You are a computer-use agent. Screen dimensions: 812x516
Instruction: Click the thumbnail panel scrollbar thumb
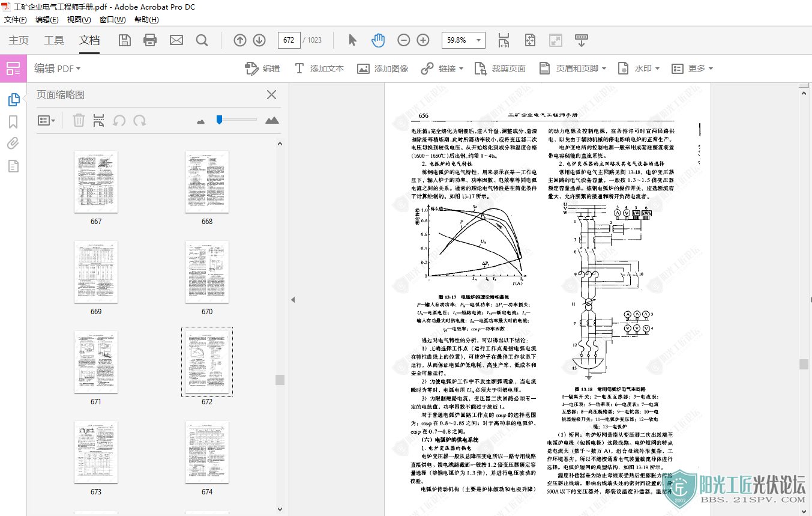pyautogui.click(x=280, y=380)
